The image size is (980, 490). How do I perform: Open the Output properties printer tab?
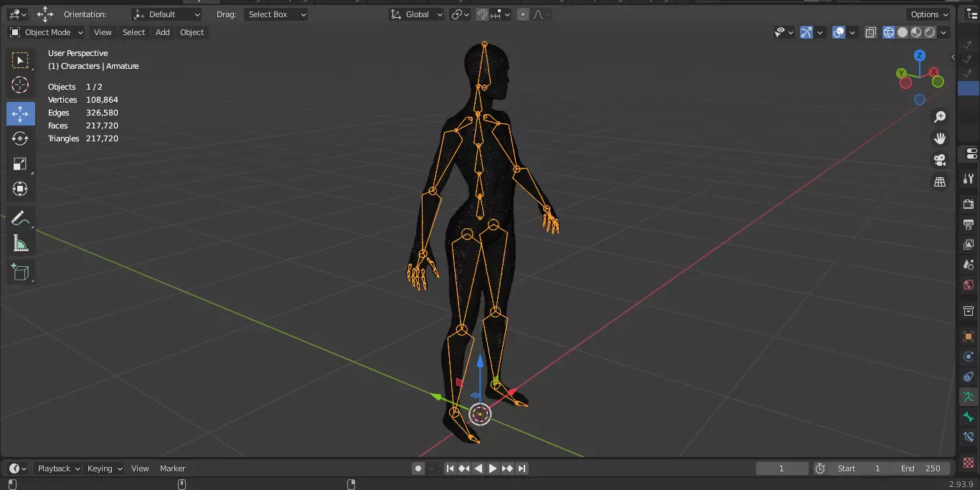pos(969,225)
